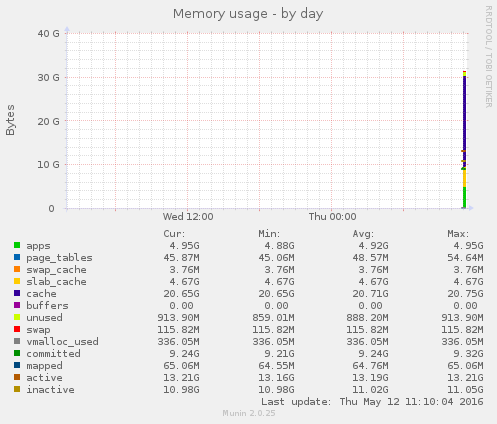This screenshot has height=424, width=497.
Task: Click the 'Memory usage - by day' title
Action: (x=248, y=14)
